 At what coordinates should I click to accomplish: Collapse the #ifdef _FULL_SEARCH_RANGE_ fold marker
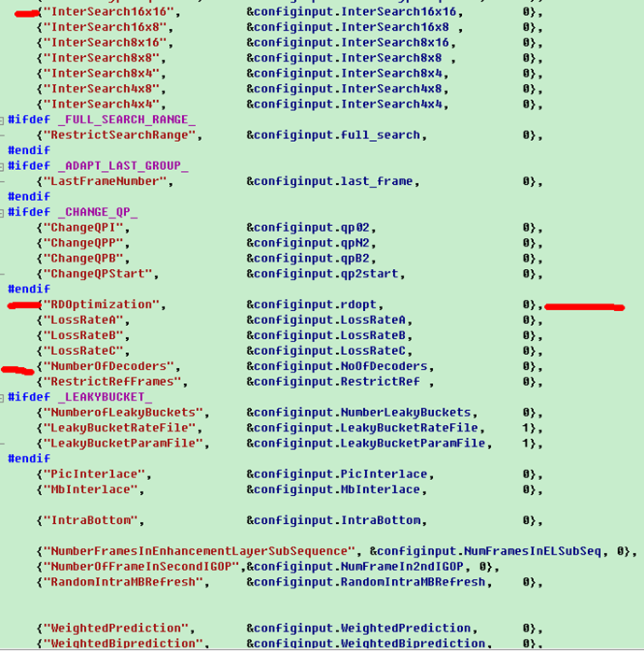(2, 120)
